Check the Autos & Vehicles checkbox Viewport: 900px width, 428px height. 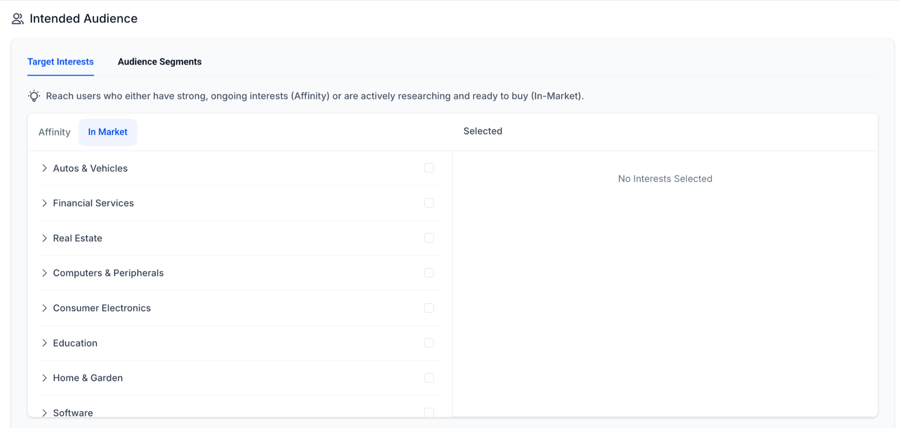tap(429, 168)
